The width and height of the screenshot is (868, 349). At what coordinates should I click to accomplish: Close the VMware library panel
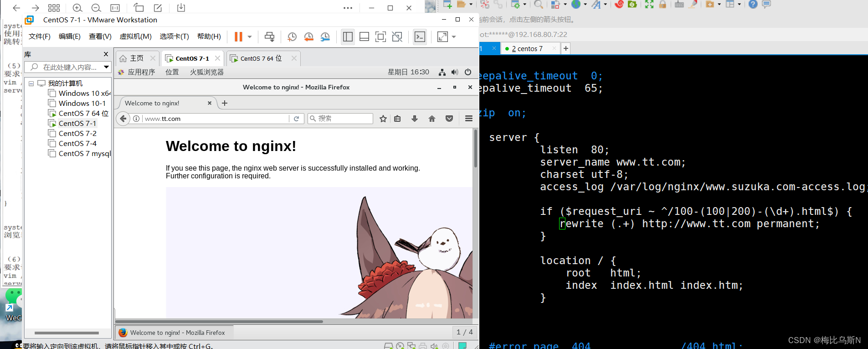(106, 54)
